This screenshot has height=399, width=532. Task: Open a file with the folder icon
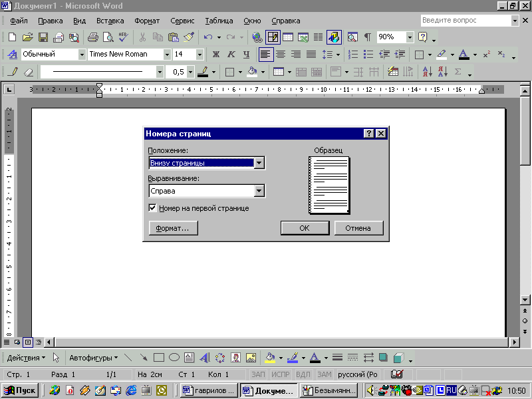point(27,37)
